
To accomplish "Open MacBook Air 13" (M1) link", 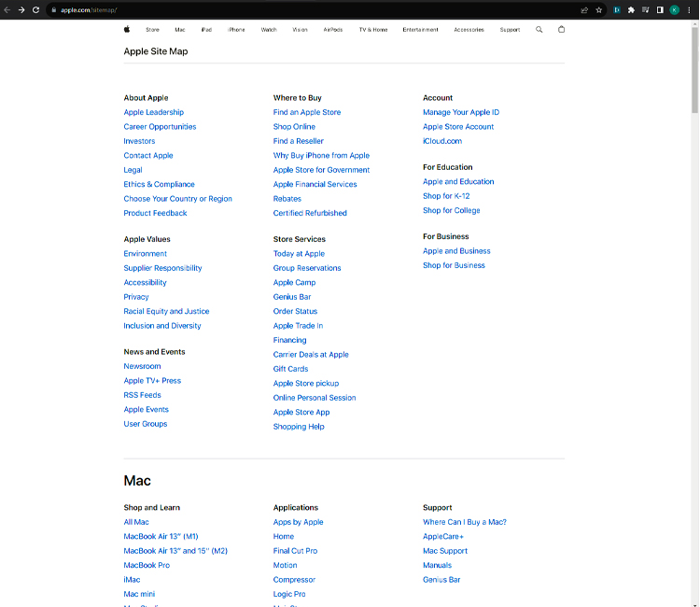I will [x=161, y=536].
